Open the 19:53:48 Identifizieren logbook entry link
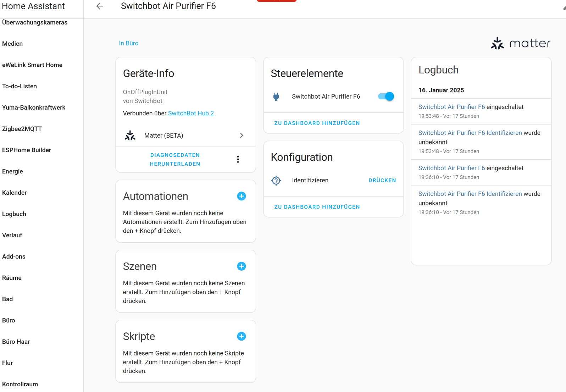The image size is (566, 392). tap(470, 133)
